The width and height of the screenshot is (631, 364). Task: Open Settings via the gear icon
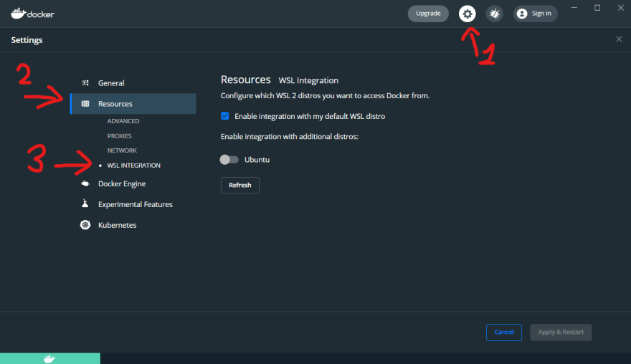click(x=467, y=14)
